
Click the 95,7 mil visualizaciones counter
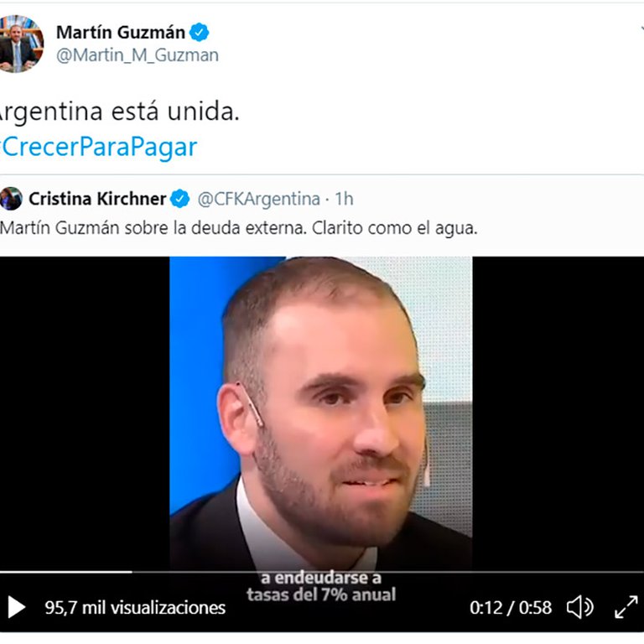[135, 607]
